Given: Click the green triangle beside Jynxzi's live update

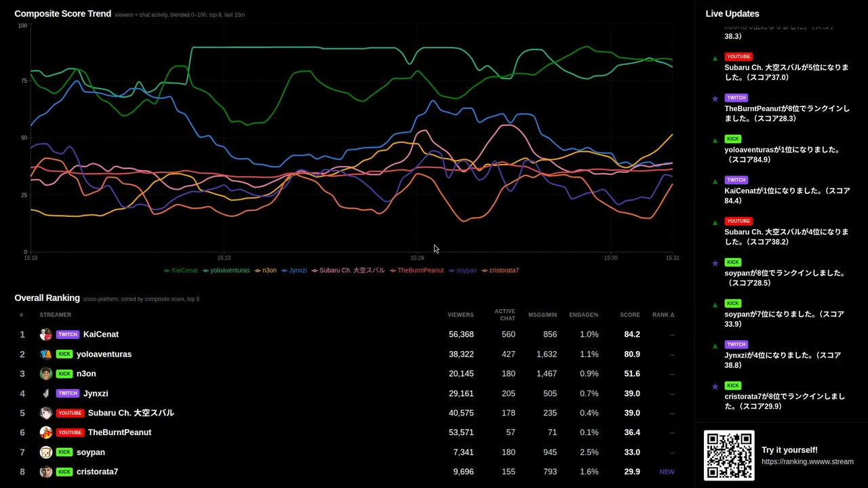Looking at the screenshot, I should click(715, 346).
